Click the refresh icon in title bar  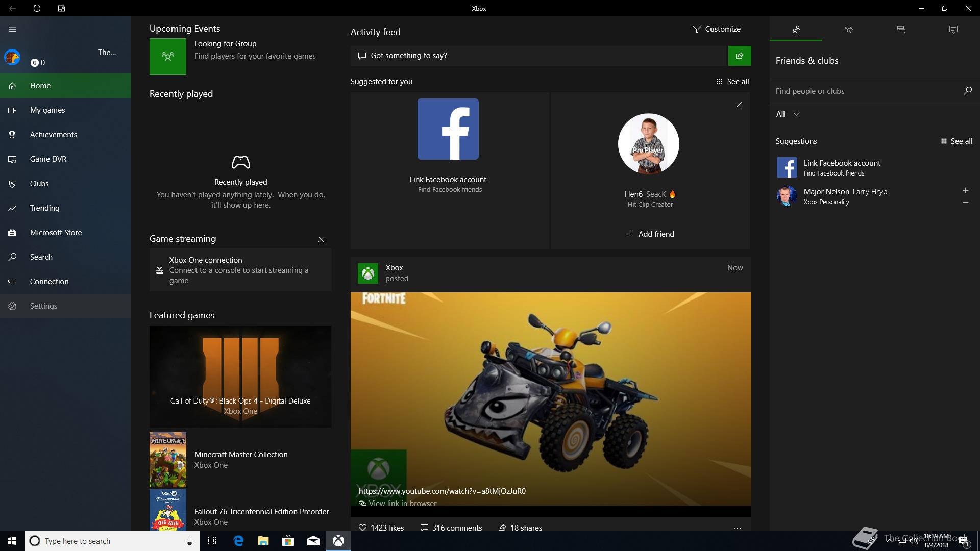point(37,8)
